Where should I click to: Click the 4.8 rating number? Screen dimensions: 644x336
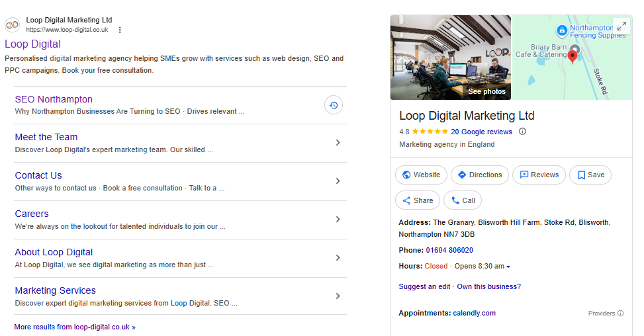pyautogui.click(x=404, y=132)
